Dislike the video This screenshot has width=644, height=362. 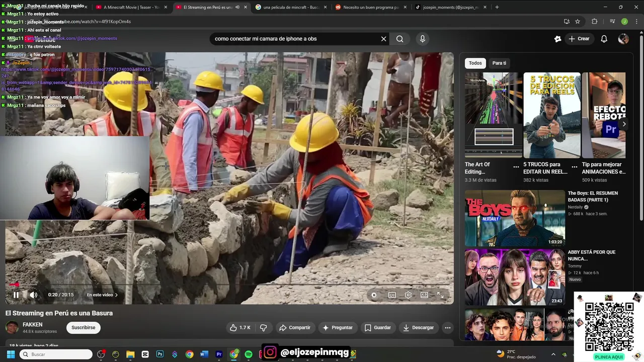pos(263,327)
